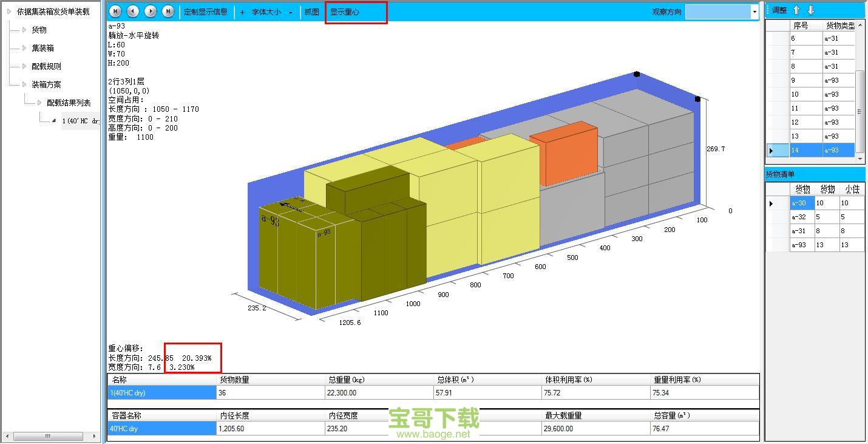Advance to next loading step
The image size is (868, 444).
tap(151, 12)
